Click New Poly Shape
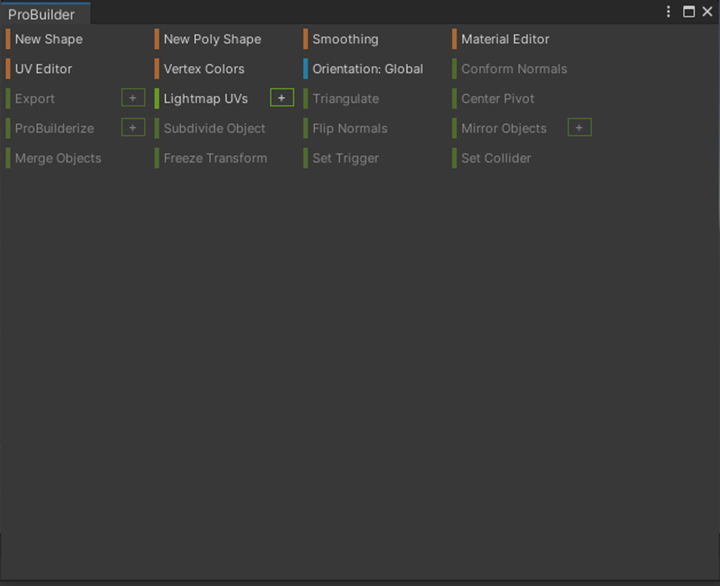 (212, 39)
